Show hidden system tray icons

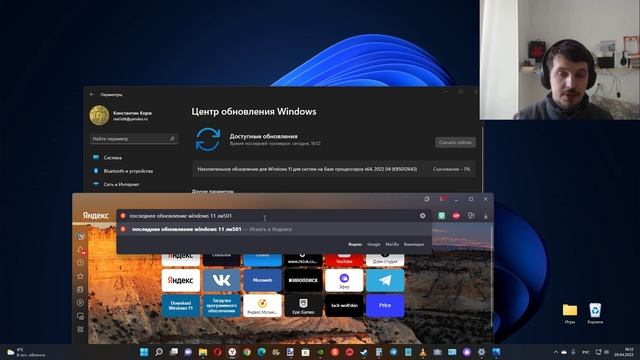pyautogui.click(x=556, y=352)
